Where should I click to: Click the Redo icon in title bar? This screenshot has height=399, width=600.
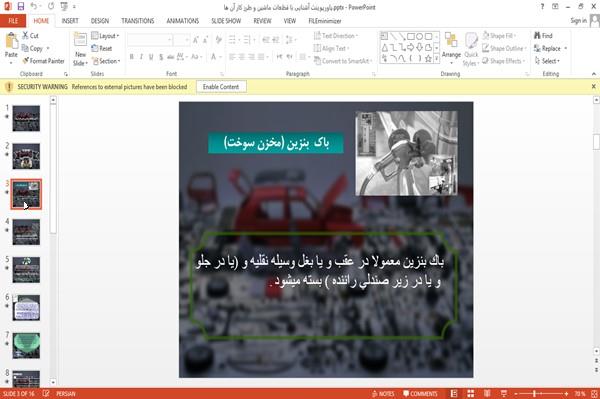(x=51, y=7)
